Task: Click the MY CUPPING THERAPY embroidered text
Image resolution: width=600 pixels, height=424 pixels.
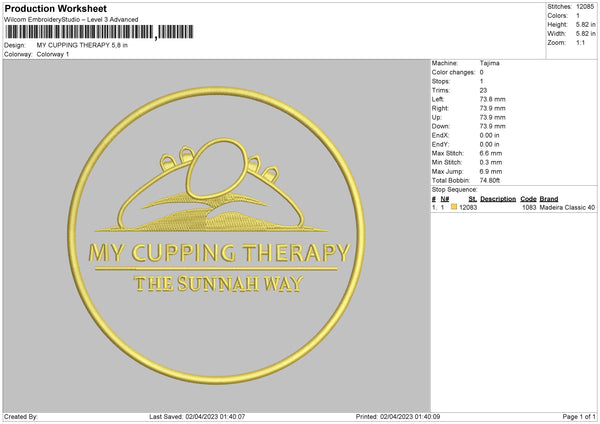Action: point(219,253)
